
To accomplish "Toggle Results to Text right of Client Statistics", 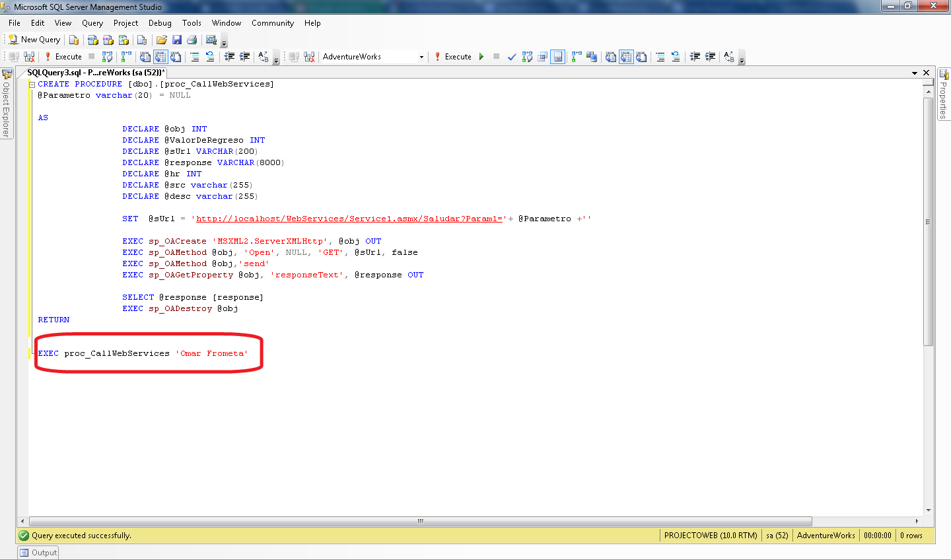I will coord(610,57).
